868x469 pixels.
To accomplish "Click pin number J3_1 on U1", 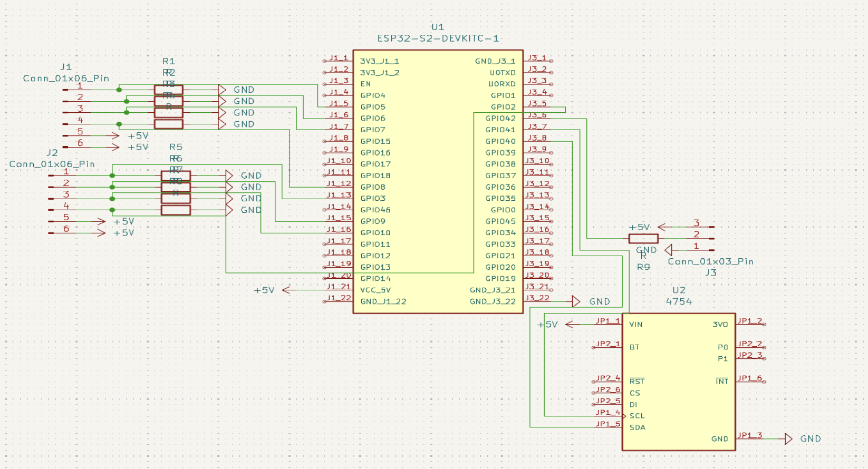I will (537, 57).
